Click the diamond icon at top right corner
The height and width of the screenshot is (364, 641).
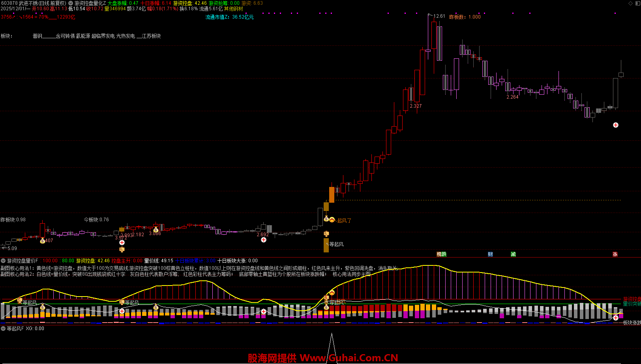[630, 3]
